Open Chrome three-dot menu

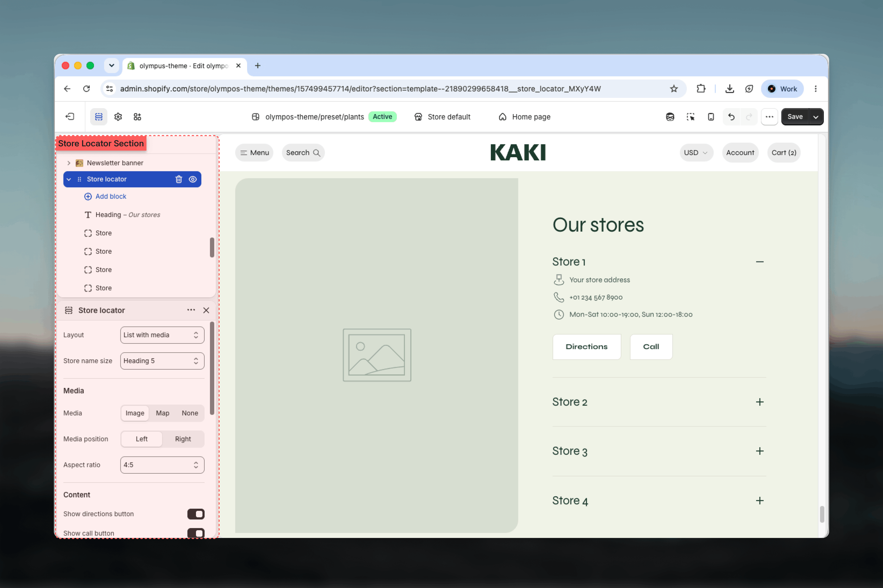tap(815, 88)
